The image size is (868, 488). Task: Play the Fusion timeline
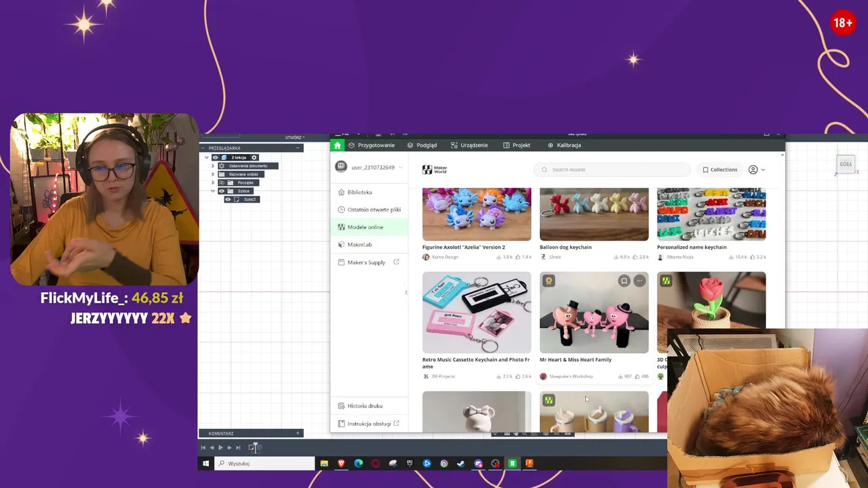coord(220,447)
